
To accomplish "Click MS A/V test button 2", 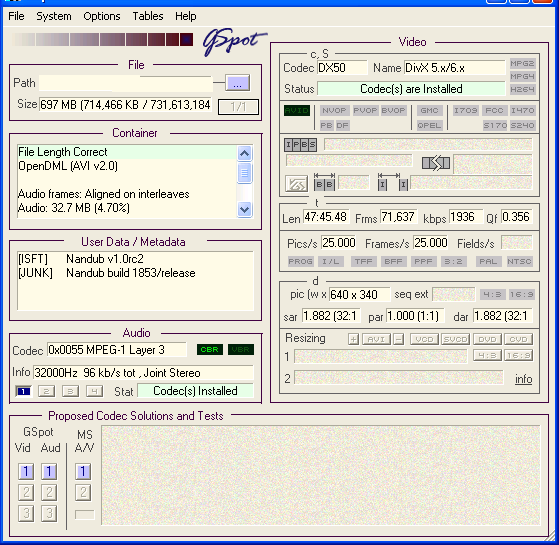I will click(83, 492).
